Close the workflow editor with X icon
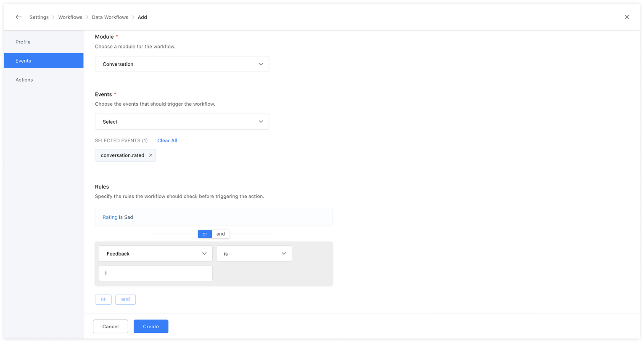Screen dimensions: 644x343 pos(627,17)
